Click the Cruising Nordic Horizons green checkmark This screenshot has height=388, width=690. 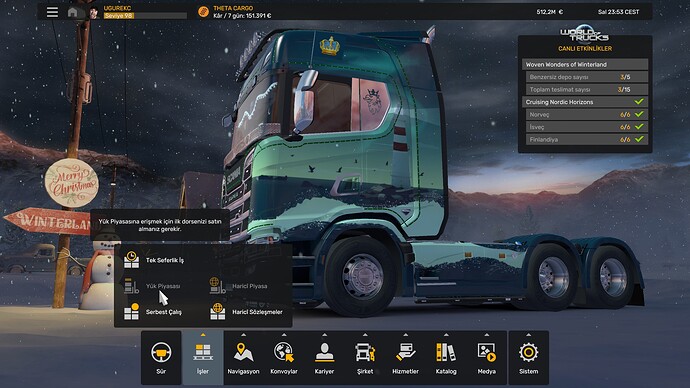639,102
